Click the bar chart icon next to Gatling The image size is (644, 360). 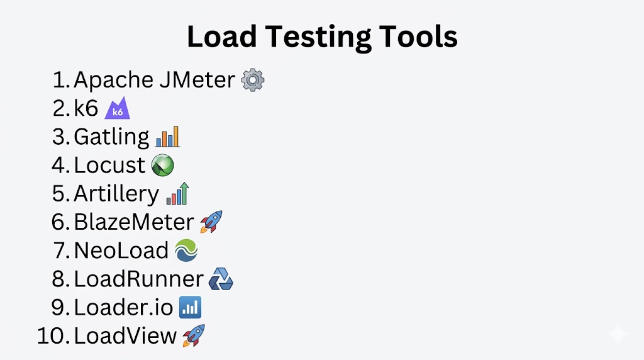(x=167, y=137)
